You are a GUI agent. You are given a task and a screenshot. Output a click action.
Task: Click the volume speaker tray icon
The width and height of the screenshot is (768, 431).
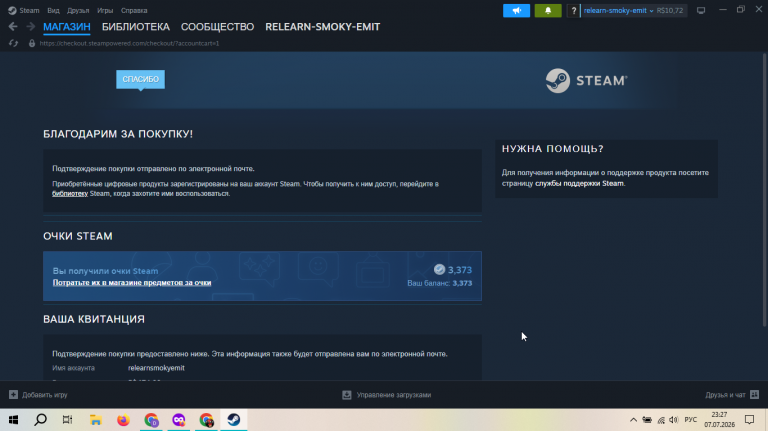674,420
